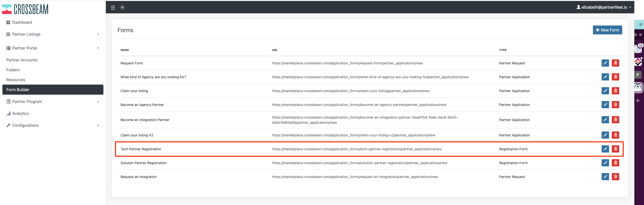Image resolution: width=644 pixels, height=205 pixels.
Task: Click the Partner Listings grid icon
Action: (x=8, y=34)
